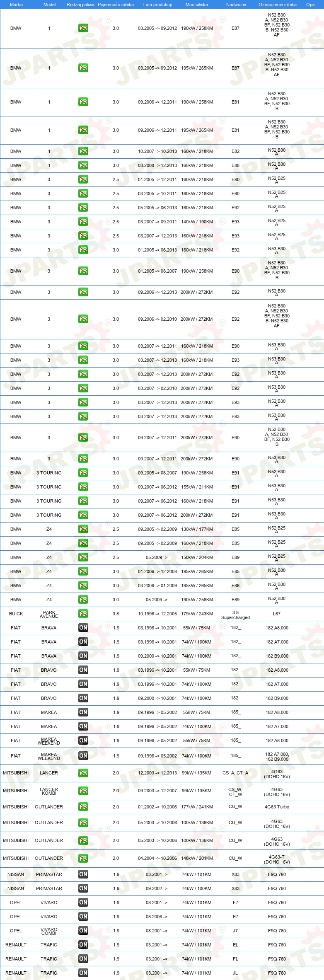Click petrol icon in OUTLANDER 4G63 Turbo row

pos(83,807)
